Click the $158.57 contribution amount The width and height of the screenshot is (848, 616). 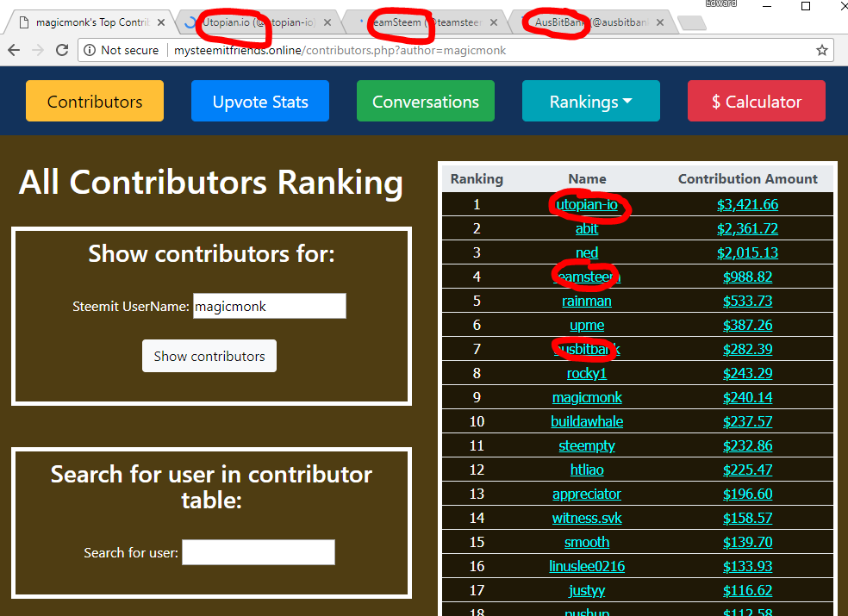click(747, 518)
